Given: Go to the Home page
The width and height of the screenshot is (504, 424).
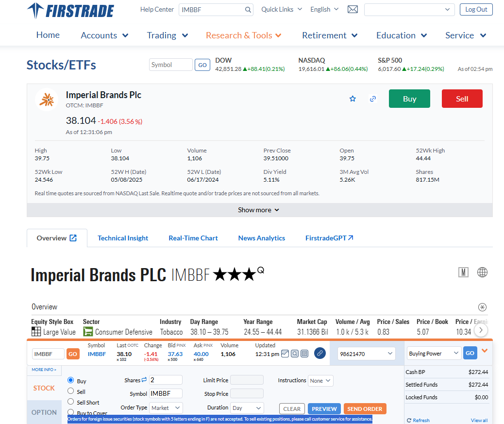Looking at the screenshot, I should coord(48,34).
